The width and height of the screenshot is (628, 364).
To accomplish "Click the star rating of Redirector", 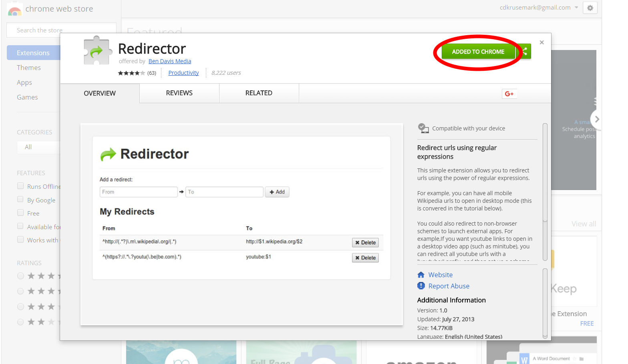I will (131, 73).
